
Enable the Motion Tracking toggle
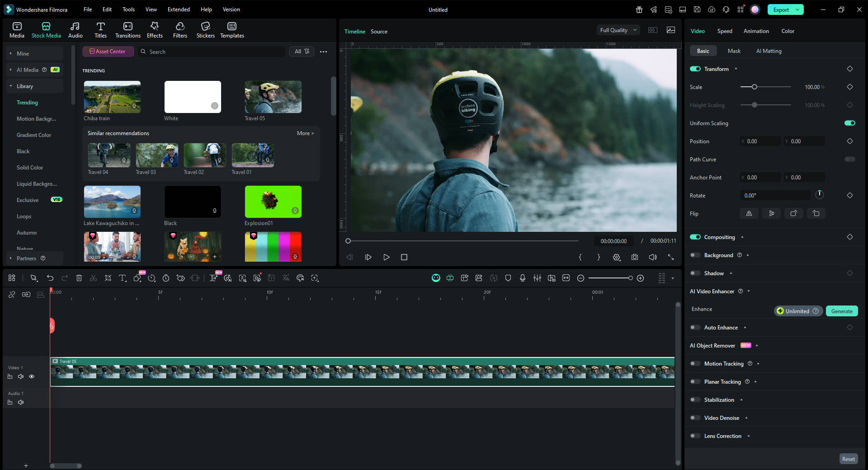[x=695, y=363]
